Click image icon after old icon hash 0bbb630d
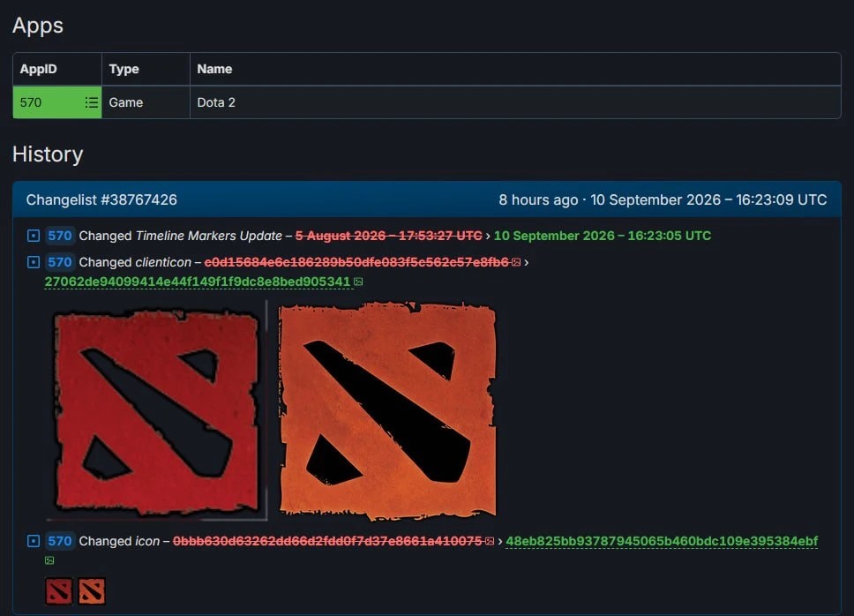854x616 pixels. 490,542
